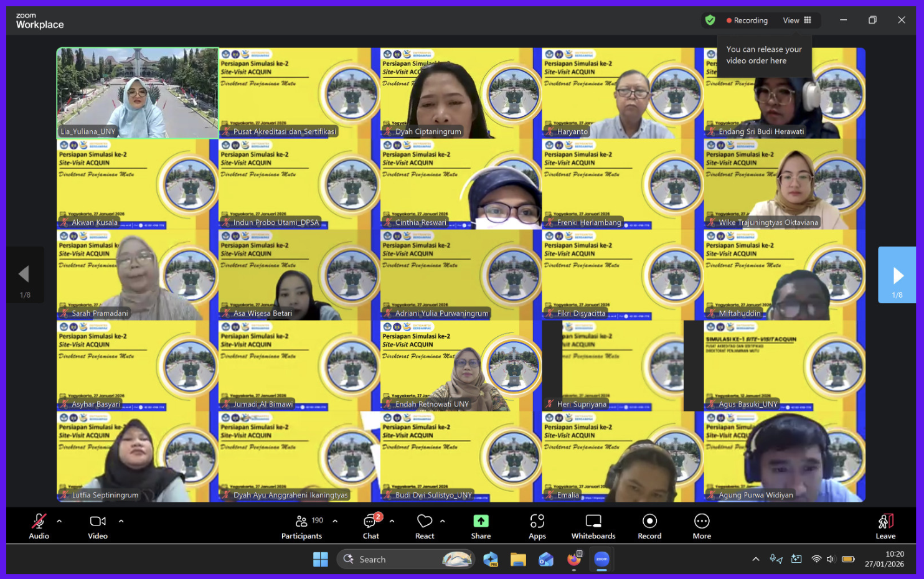Open the Apps menu

(537, 526)
